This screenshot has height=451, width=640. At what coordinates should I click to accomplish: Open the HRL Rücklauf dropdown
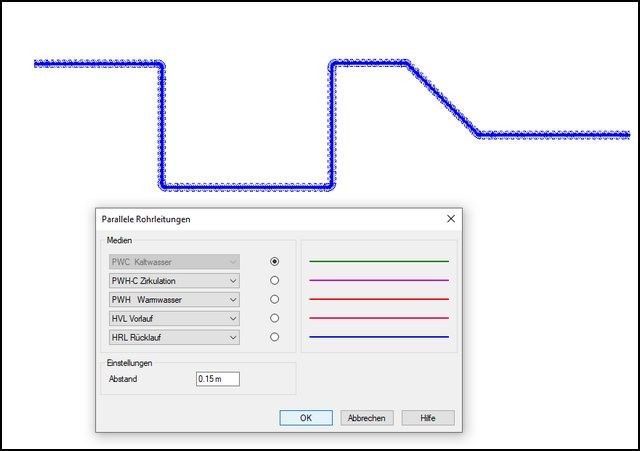[174, 338]
